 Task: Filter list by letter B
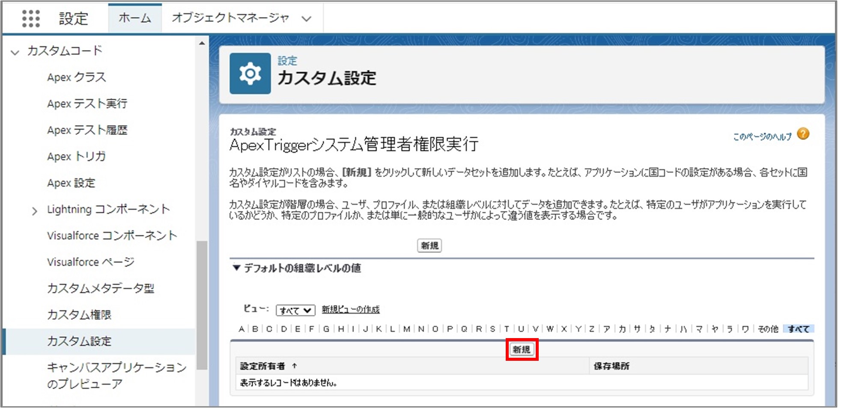pos(255,329)
